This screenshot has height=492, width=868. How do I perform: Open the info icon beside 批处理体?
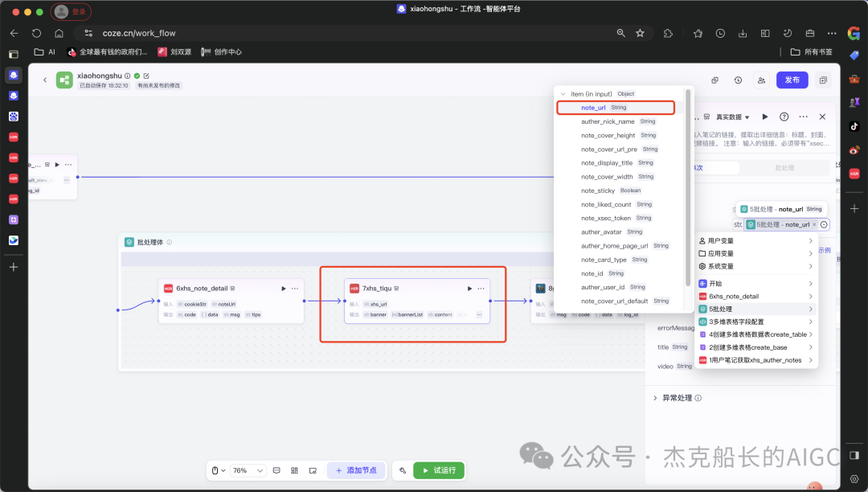[x=170, y=243]
